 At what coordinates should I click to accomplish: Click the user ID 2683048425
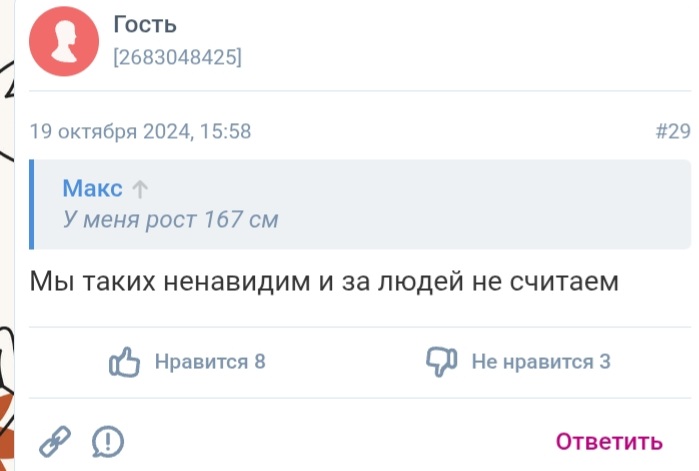point(178,58)
